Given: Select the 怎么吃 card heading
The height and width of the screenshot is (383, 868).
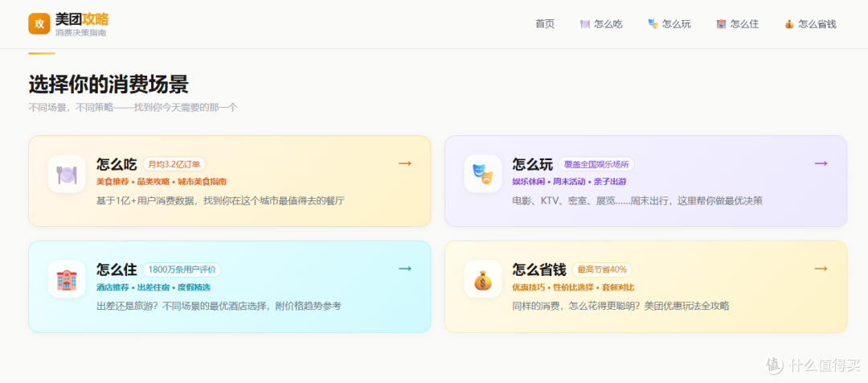Looking at the screenshot, I should click(x=117, y=164).
